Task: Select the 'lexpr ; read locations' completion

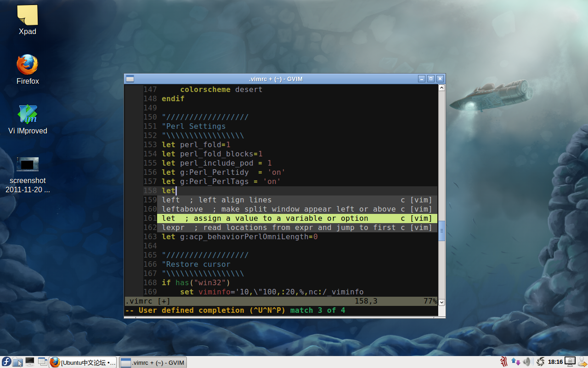Action: pyautogui.click(x=297, y=227)
